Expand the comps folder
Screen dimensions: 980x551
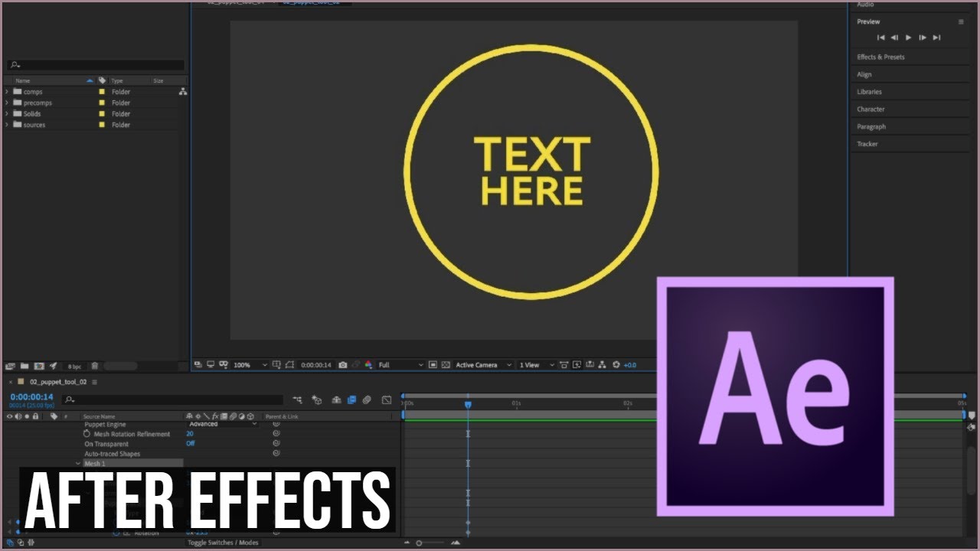coord(8,92)
